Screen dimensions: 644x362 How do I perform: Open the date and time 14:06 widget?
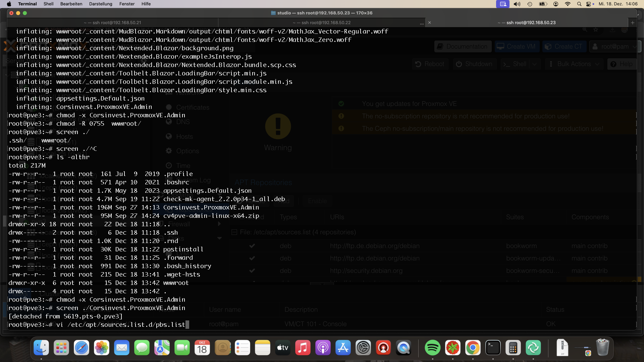coord(618,4)
